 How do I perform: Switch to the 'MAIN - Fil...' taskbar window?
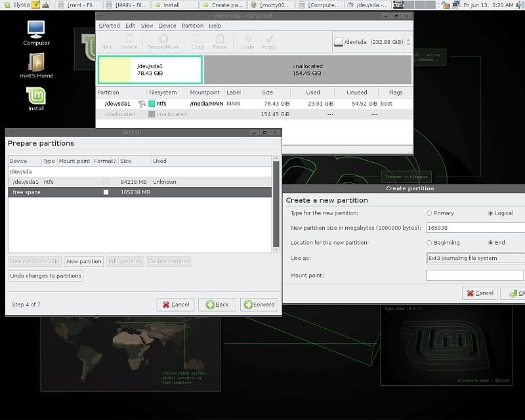click(x=127, y=5)
